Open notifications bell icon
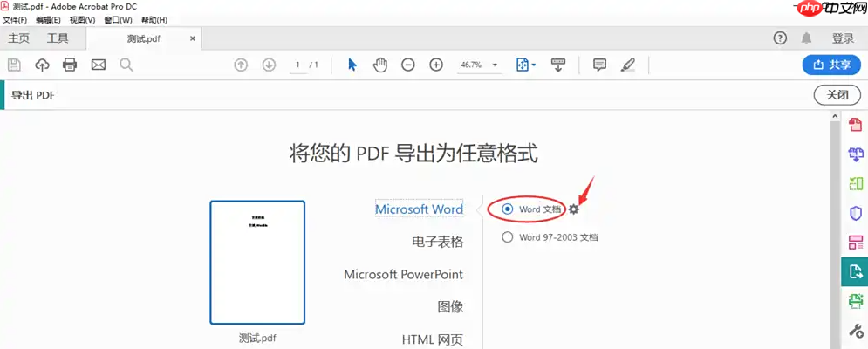 coord(807,38)
